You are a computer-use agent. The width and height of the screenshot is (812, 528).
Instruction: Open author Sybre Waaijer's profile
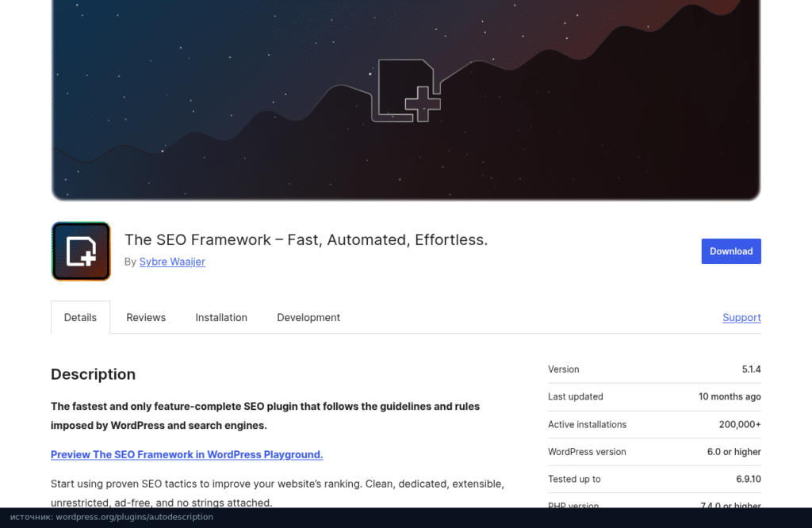[x=172, y=262]
